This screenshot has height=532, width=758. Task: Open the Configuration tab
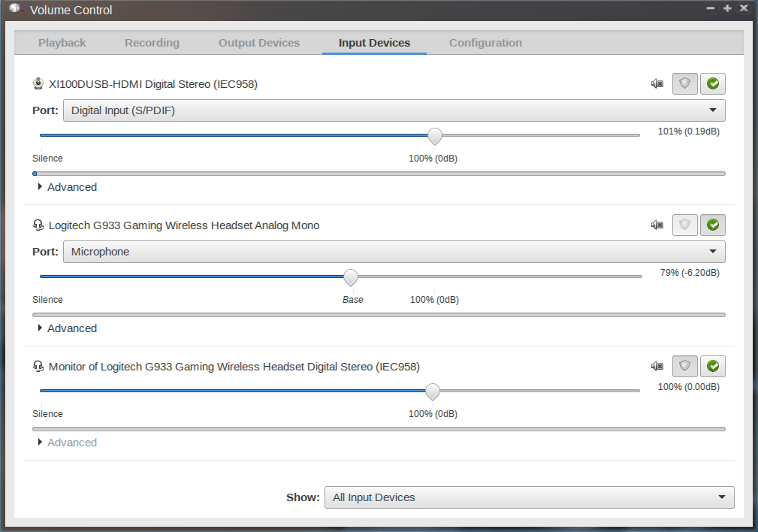(485, 43)
